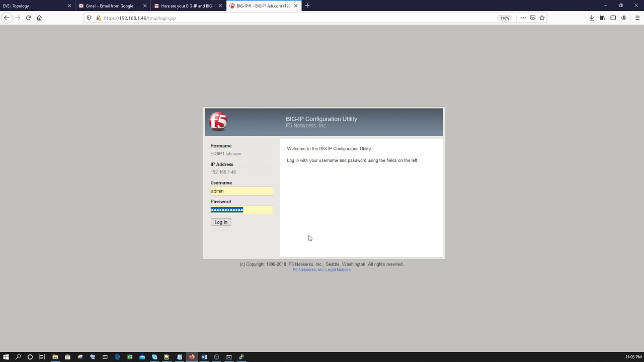This screenshot has width=644, height=362.
Task: Open Task View in taskbar
Action: coord(42,357)
